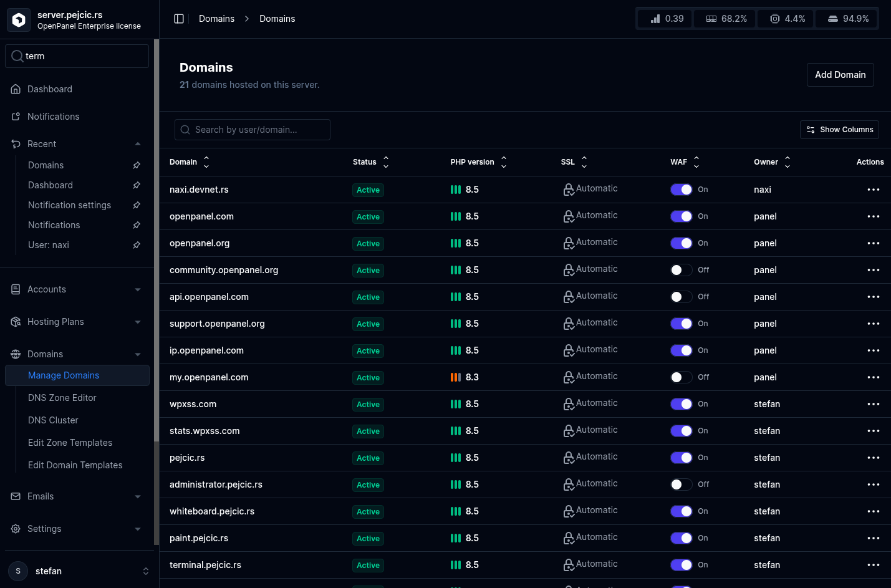Sort the table by PHP version column
The height and width of the screenshot is (588, 891).
pos(479,162)
